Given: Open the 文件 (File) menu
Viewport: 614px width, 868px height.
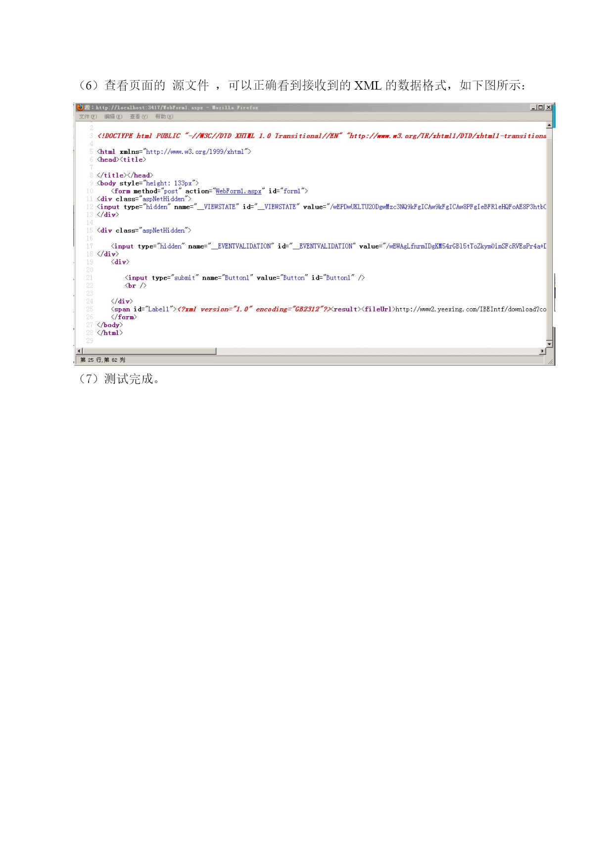Looking at the screenshot, I should 88,117.
